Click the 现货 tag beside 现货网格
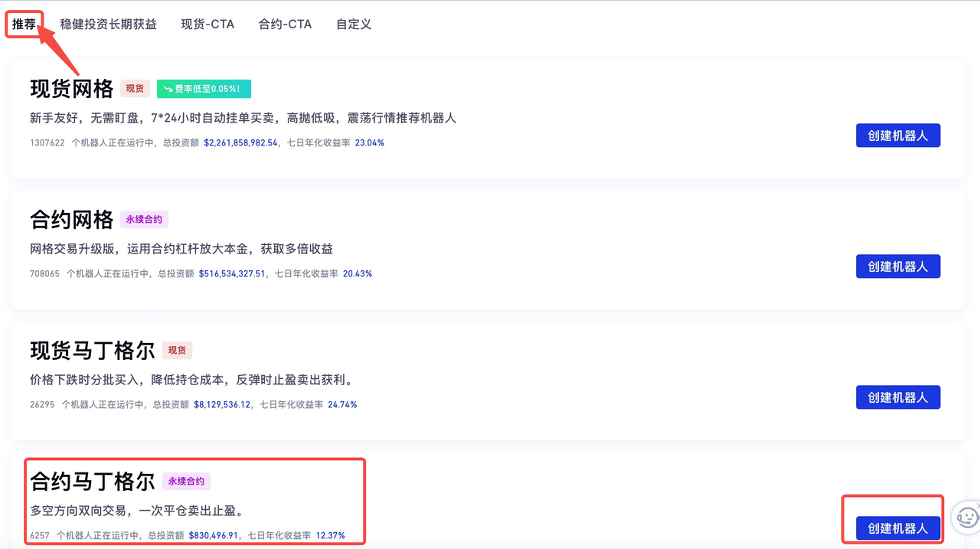Image resolution: width=980 pixels, height=549 pixels. 135,89
